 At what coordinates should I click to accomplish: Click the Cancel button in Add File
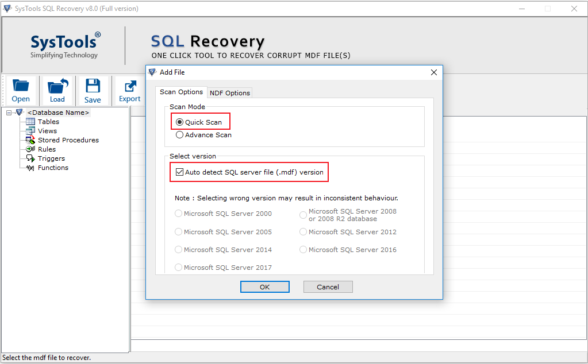coord(328,287)
